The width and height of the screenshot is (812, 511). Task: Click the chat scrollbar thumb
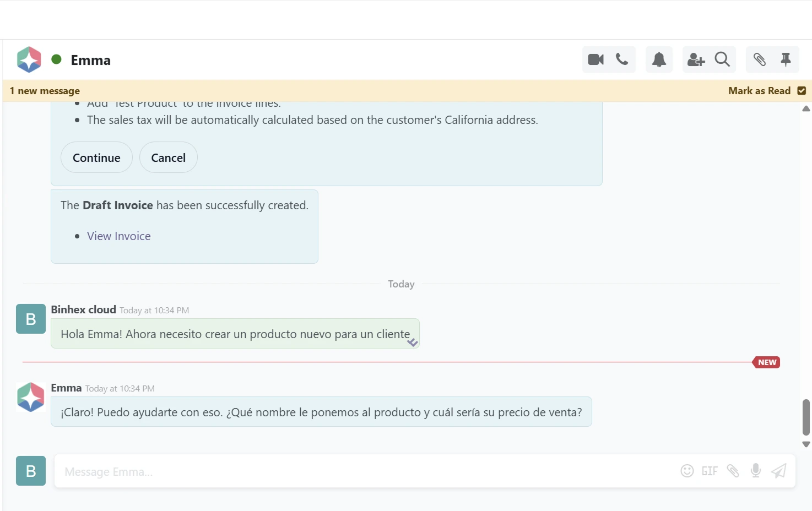[806, 417]
